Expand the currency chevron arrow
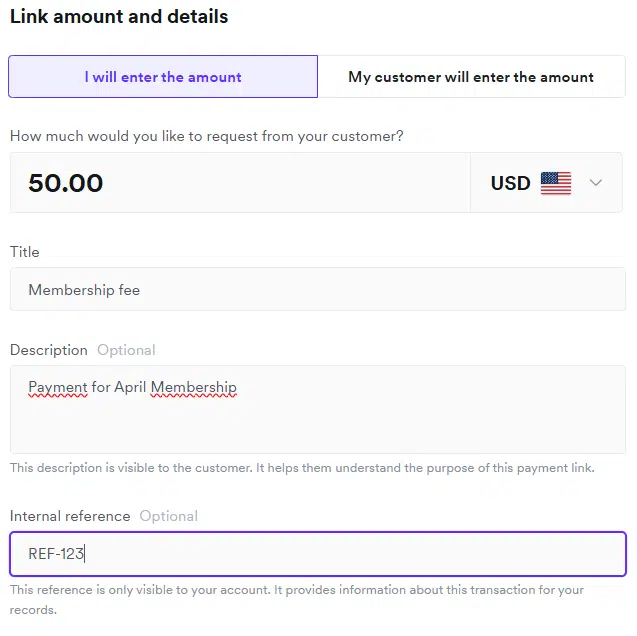This screenshot has width=637, height=636. coord(596,183)
